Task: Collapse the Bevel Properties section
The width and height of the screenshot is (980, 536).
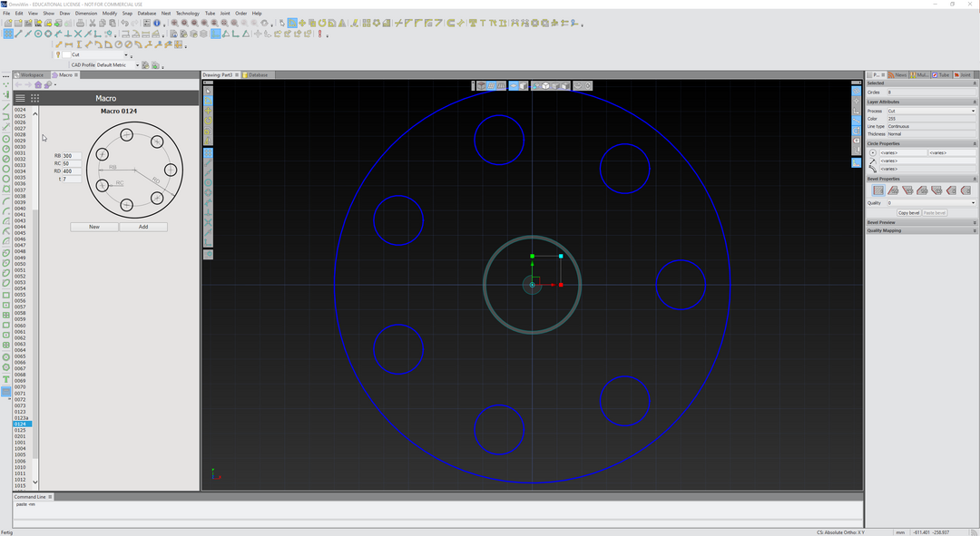Action: 974,179
